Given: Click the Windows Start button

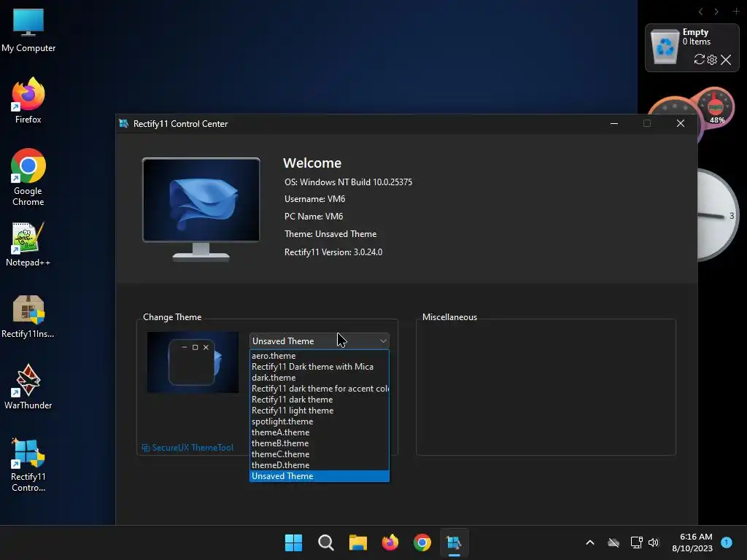Looking at the screenshot, I should click(293, 542).
